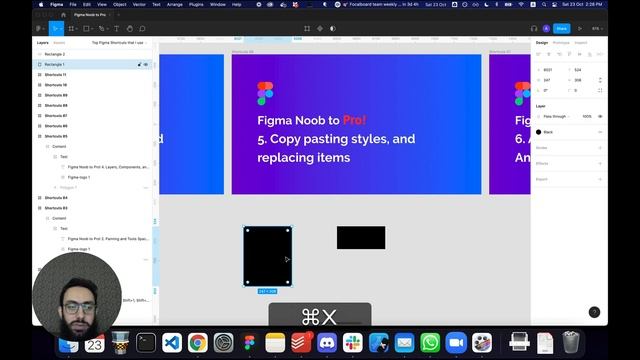Open Slack from the dock

353,343
